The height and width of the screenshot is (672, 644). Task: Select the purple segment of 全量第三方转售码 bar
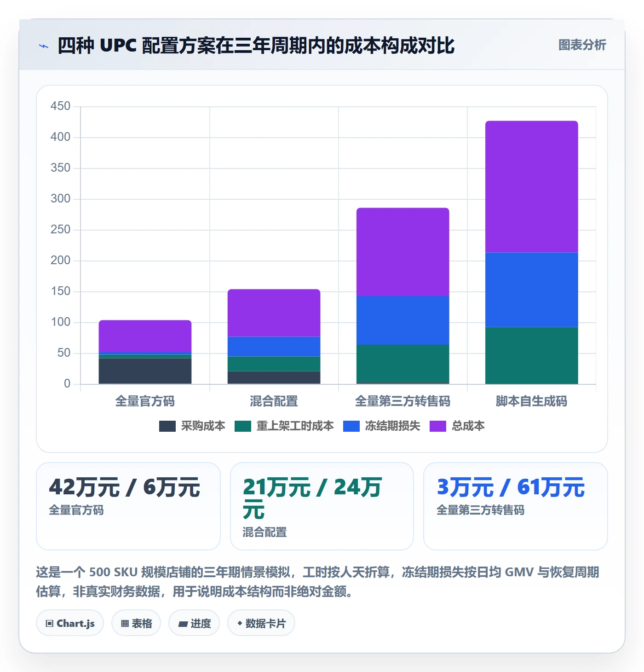point(402,252)
